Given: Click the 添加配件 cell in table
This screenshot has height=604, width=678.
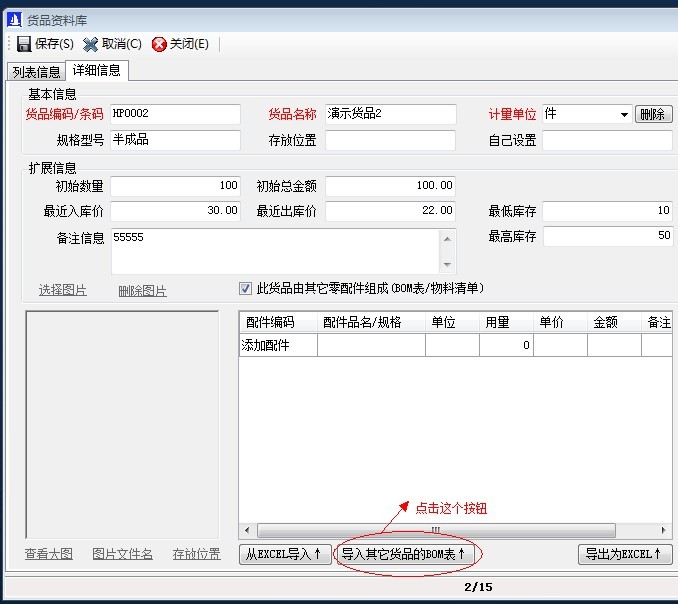Looking at the screenshot, I should point(277,345).
